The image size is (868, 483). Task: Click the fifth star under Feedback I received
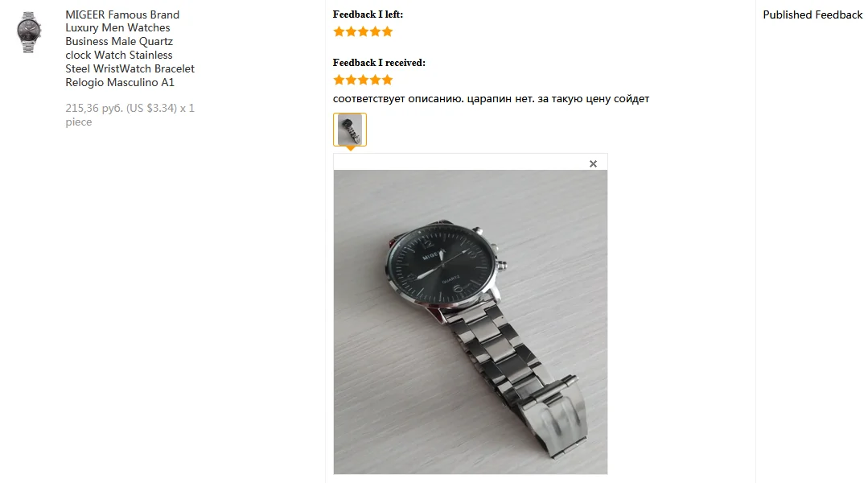coord(388,80)
